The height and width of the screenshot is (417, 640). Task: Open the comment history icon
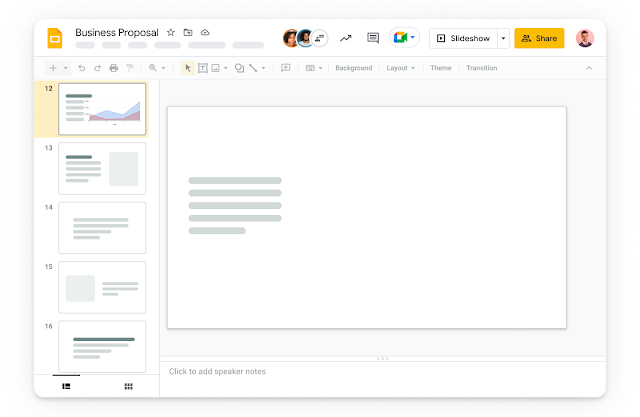pos(373,38)
